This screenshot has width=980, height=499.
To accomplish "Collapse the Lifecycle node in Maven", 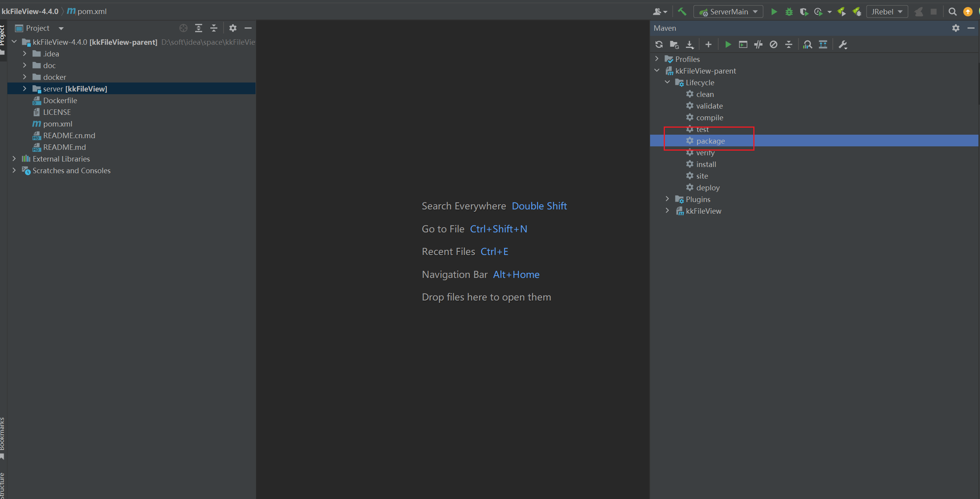I will pyautogui.click(x=667, y=82).
